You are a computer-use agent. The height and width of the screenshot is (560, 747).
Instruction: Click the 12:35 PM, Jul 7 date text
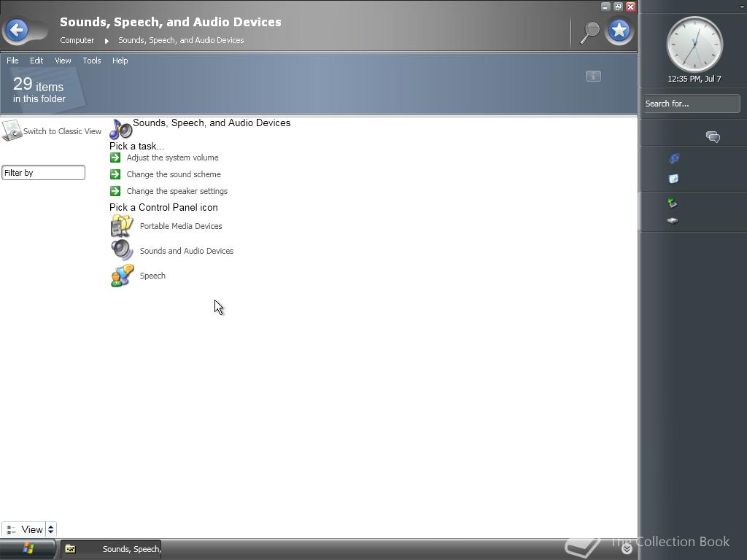[x=694, y=79]
